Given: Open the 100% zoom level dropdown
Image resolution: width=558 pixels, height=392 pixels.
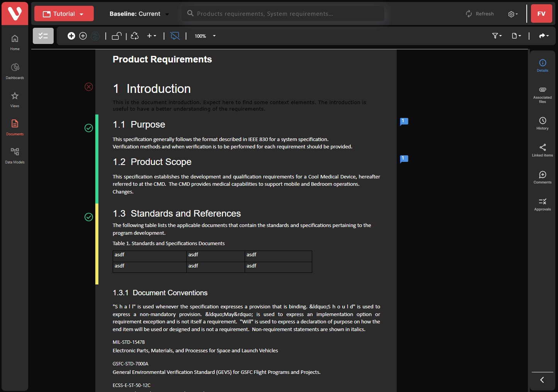Looking at the screenshot, I should (x=205, y=36).
